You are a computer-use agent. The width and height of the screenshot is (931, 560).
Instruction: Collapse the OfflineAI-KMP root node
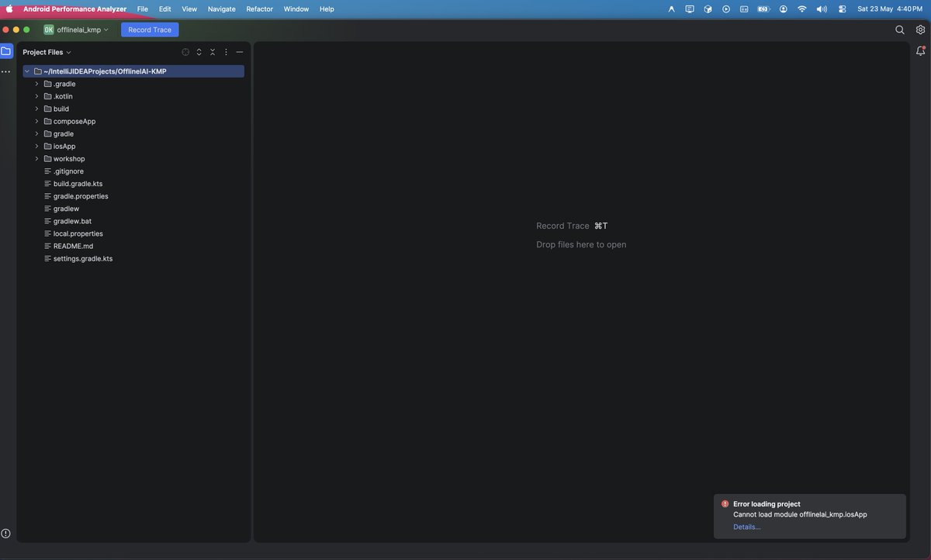[x=27, y=71]
